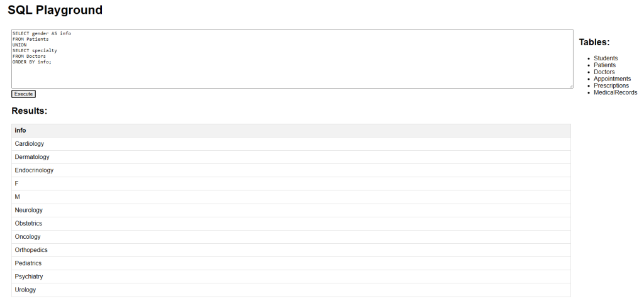Select Appointments in the Tables list
This screenshot has height=301, width=644.
(x=612, y=79)
